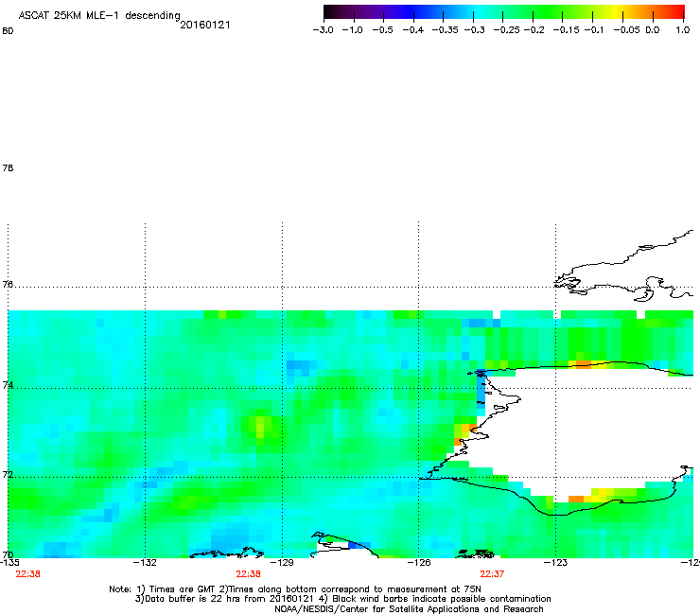Click the "1.0" label at the scale's end

683,30
